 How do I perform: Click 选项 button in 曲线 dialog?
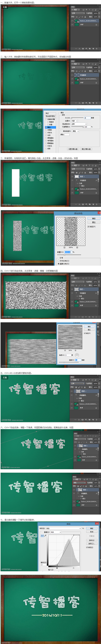coord(92,544)
